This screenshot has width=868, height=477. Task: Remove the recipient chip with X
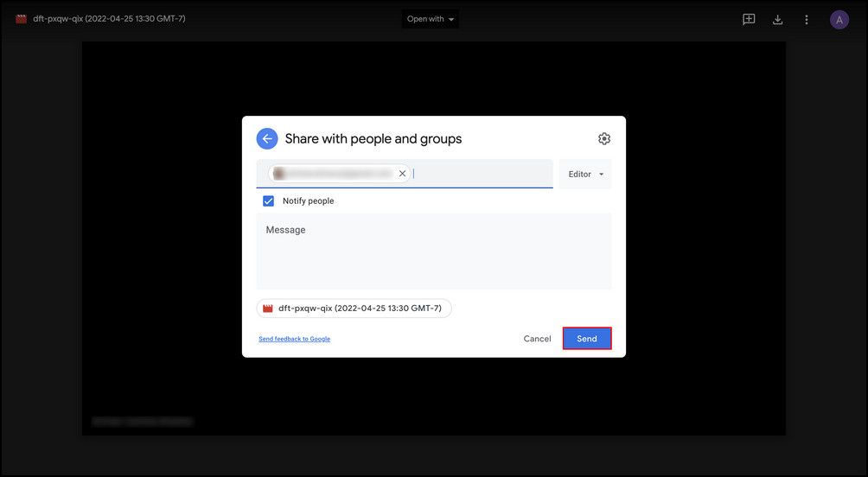tap(403, 174)
